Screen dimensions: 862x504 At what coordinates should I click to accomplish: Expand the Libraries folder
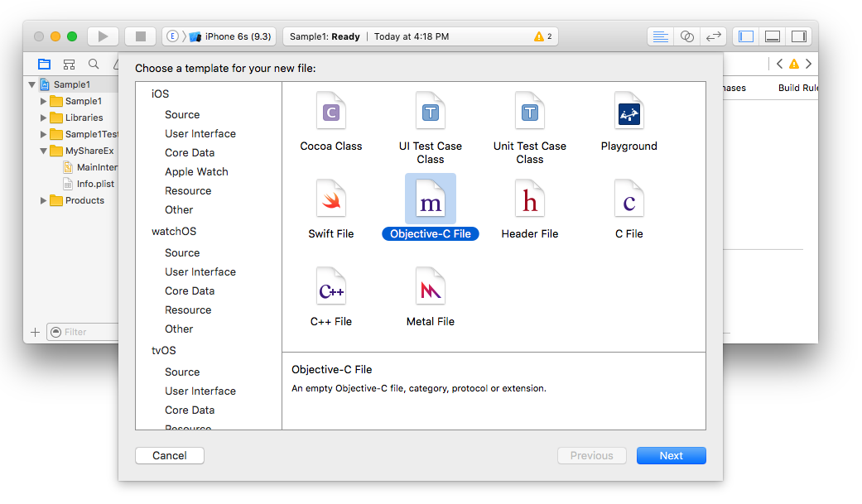pyautogui.click(x=44, y=118)
